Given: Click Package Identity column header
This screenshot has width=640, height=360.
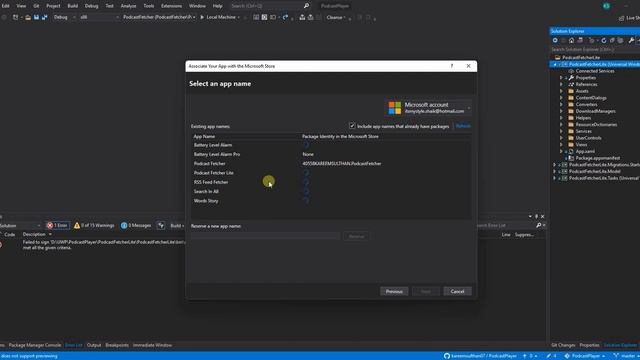Looking at the screenshot, I should (340, 137).
